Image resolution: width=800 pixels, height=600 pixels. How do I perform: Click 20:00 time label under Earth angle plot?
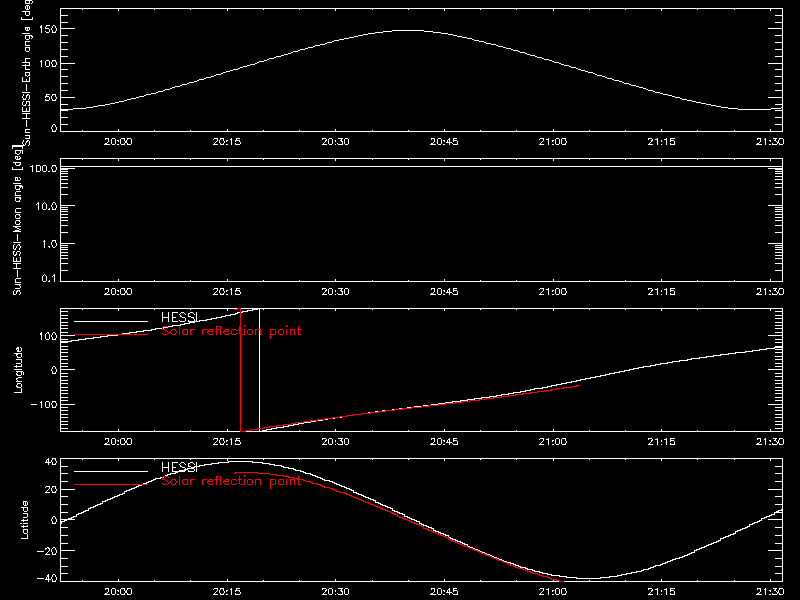[118, 141]
